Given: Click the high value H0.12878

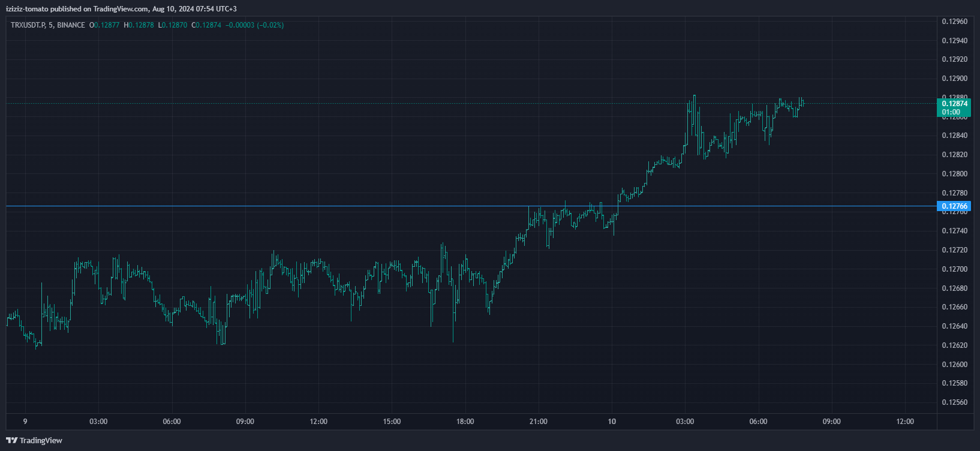Looking at the screenshot, I should 139,25.
